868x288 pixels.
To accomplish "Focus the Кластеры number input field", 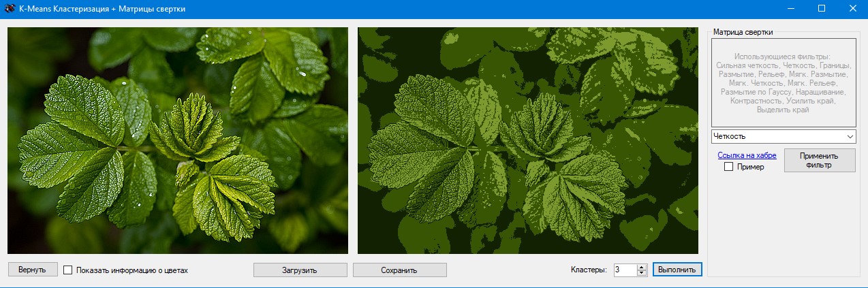I will 624,270.
